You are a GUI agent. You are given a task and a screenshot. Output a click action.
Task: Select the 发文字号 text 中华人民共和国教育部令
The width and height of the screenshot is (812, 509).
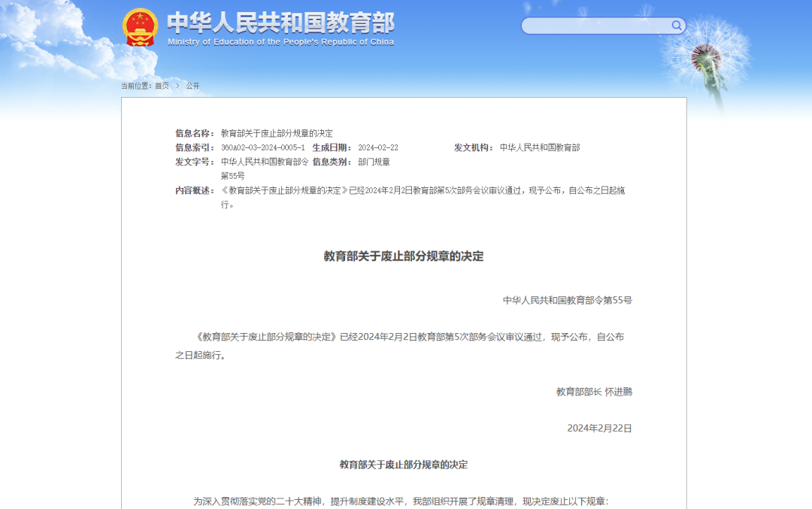[265, 162]
